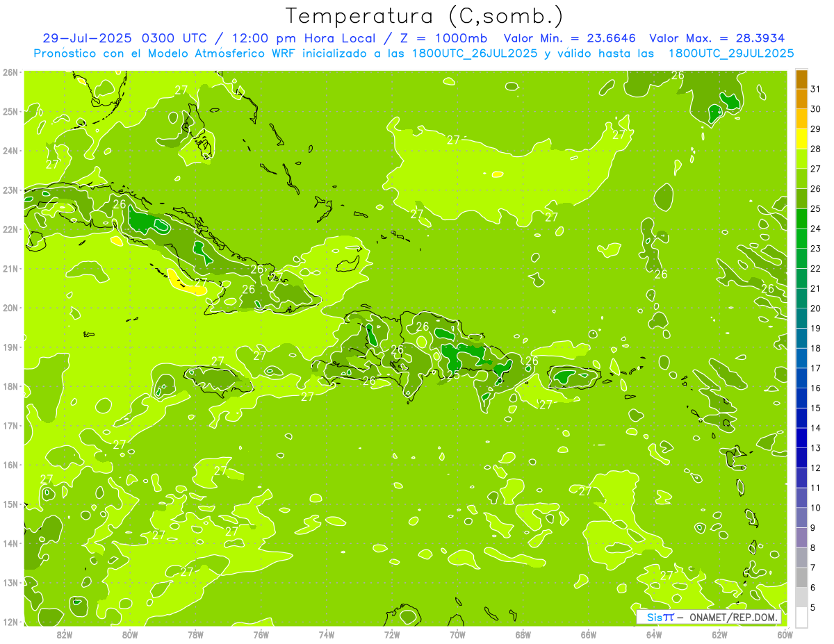
Task: Click the yellow swatch between legend labels 28 and 29
Action: tap(801, 139)
